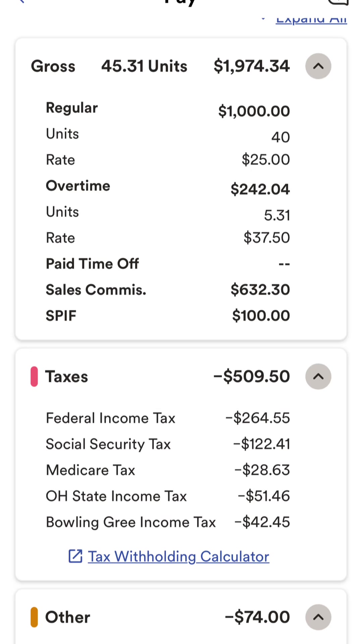Click the external-link icon beside Tax Withholding Calculator
Image resolution: width=362 pixels, height=644 pixels.
click(x=75, y=556)
